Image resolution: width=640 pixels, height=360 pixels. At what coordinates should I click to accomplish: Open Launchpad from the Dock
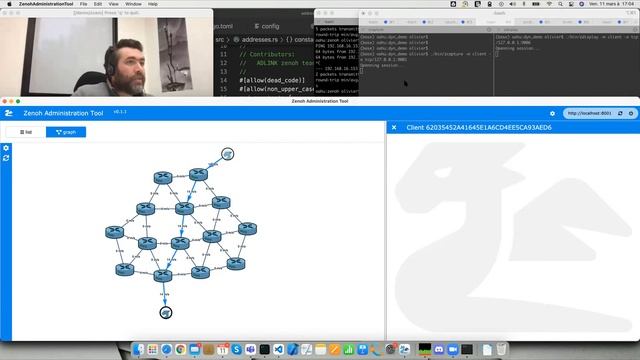(153, 349)
